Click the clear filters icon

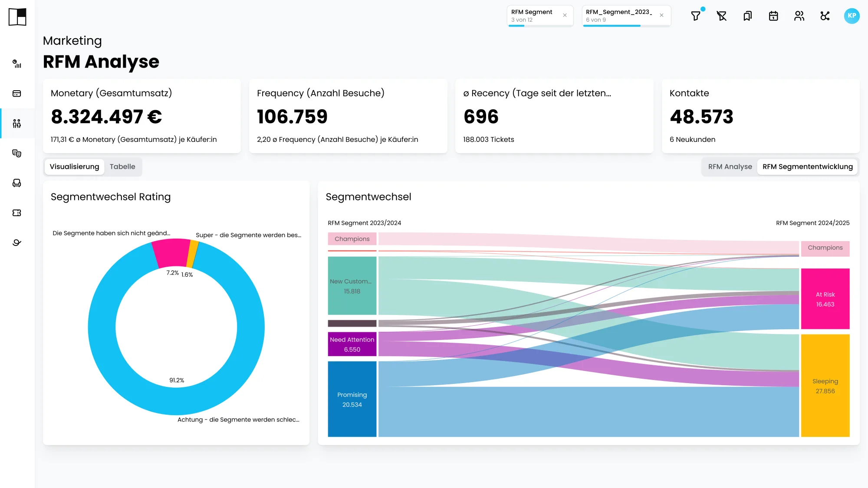(x=722, y=16)
